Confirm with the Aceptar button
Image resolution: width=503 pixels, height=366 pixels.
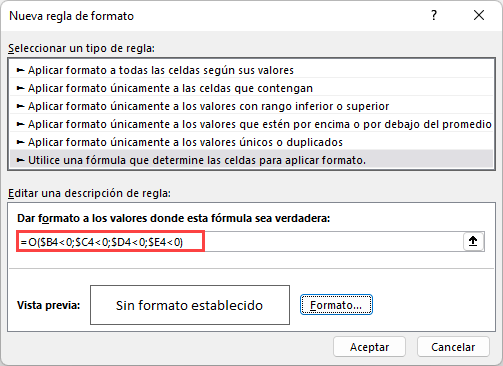pyautogui.click(x=369, y=347)
